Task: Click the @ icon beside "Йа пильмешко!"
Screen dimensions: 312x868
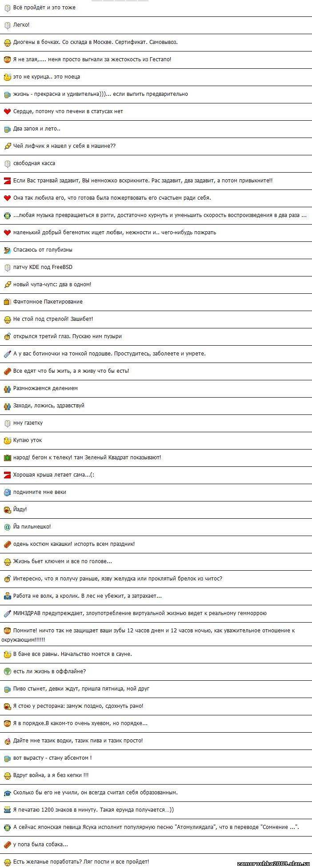Action: click(7, 527)
